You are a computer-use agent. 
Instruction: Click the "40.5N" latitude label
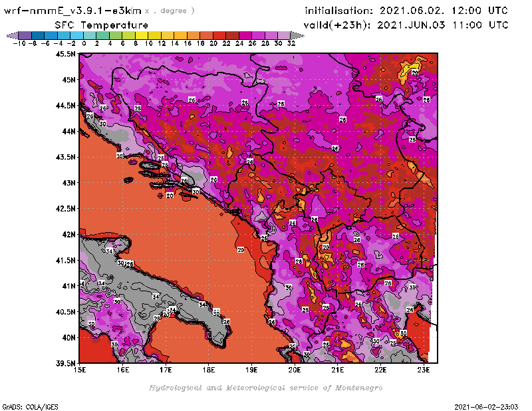click(x=65, y=312)
